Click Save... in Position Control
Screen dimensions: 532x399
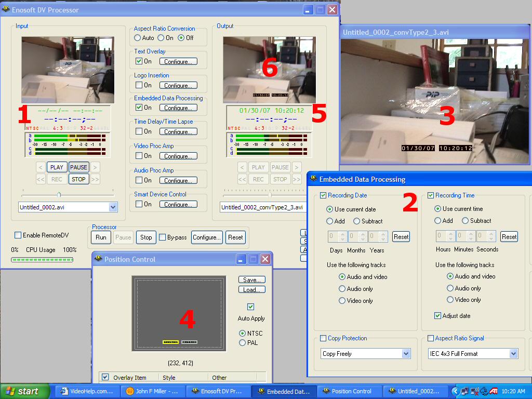pyautogui.click(x=252, y=280)
